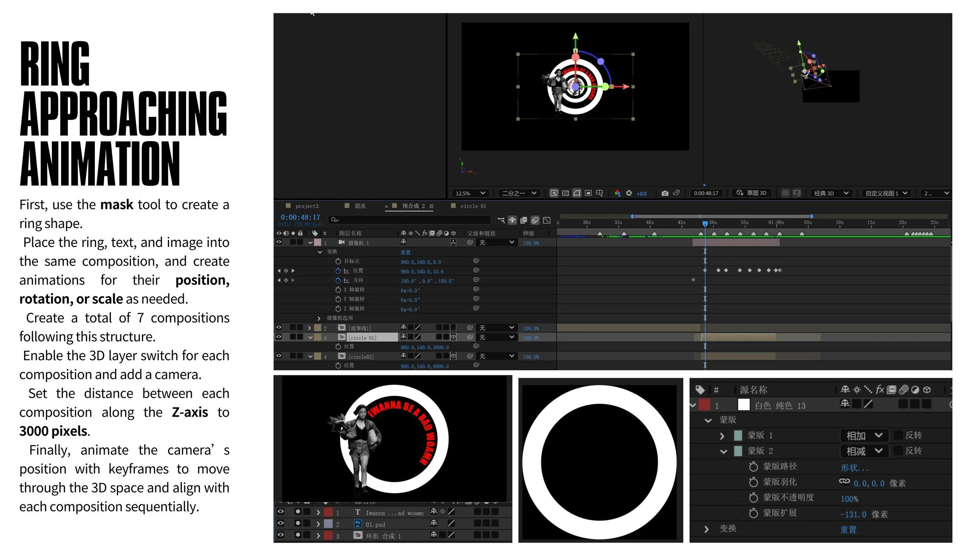Viewport: 980px width, 551px height.
Task: Click the white swatch of 白色 纯色 13
Action: pyautogui.click(x=743, y=405)
